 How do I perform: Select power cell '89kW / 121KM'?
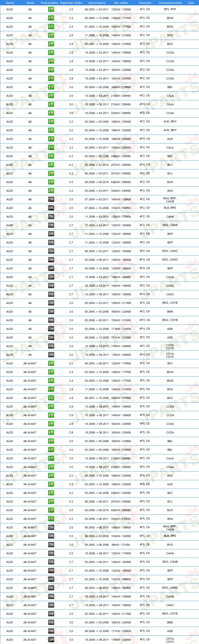tap(121, 545)
